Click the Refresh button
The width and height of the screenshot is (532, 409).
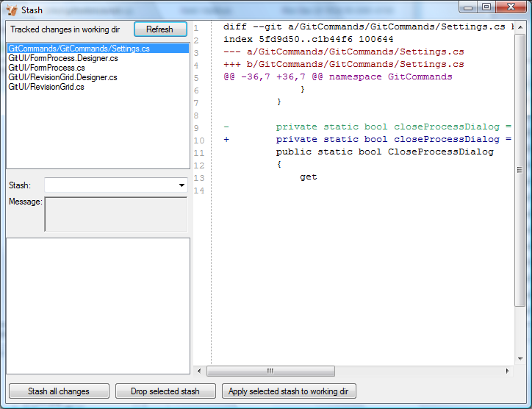tap(160, 29)
